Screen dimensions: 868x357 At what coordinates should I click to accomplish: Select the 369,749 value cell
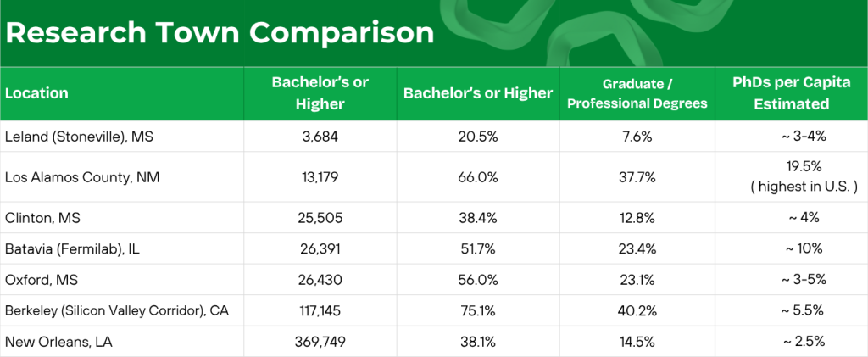pos(320,342)
